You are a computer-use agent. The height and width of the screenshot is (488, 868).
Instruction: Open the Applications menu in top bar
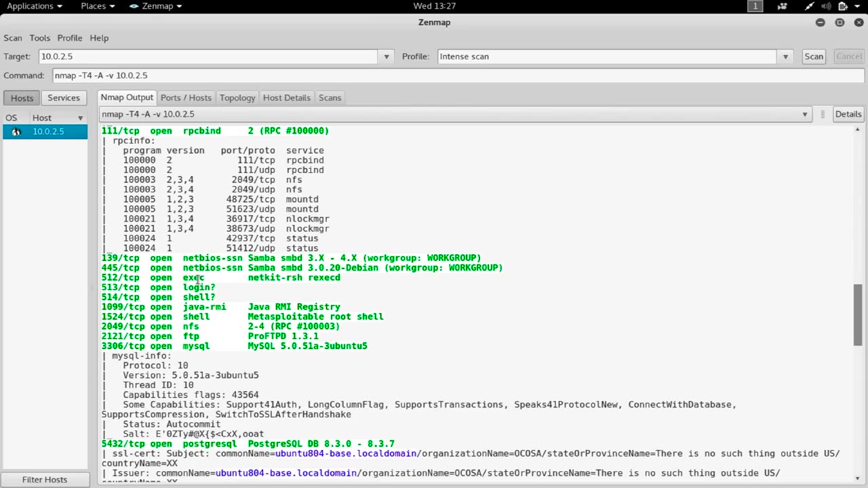pyautogui.click(x=35, y=6)
